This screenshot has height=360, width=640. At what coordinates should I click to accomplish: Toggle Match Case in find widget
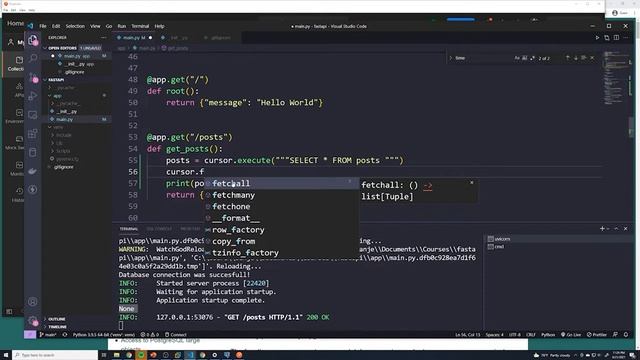coord(517,58)
